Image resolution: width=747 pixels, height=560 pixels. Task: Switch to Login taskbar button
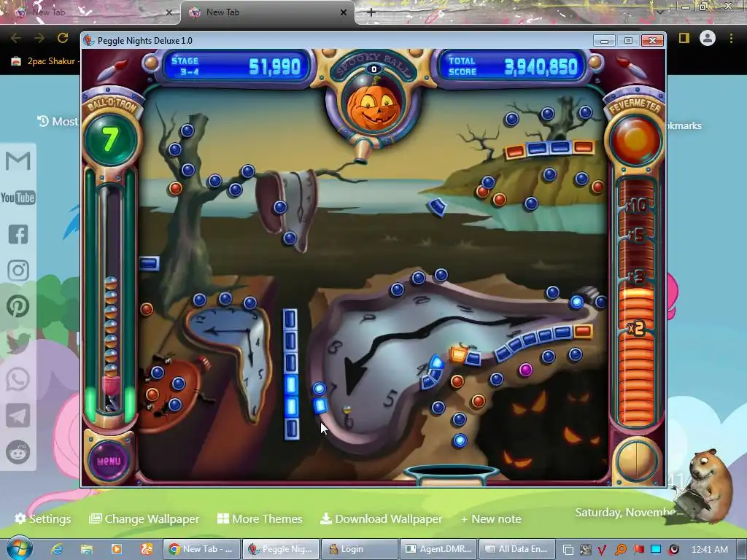point(359,549)
